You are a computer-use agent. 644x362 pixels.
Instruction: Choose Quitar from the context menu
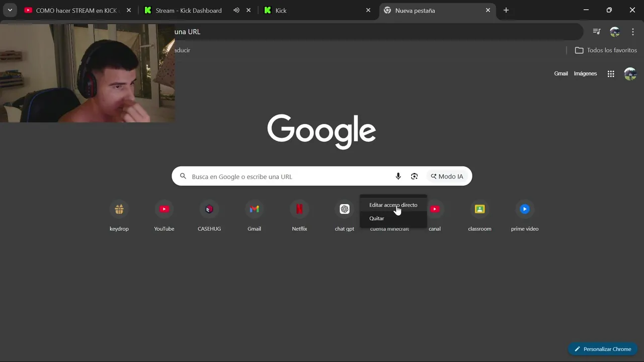[x=393, y=218]
